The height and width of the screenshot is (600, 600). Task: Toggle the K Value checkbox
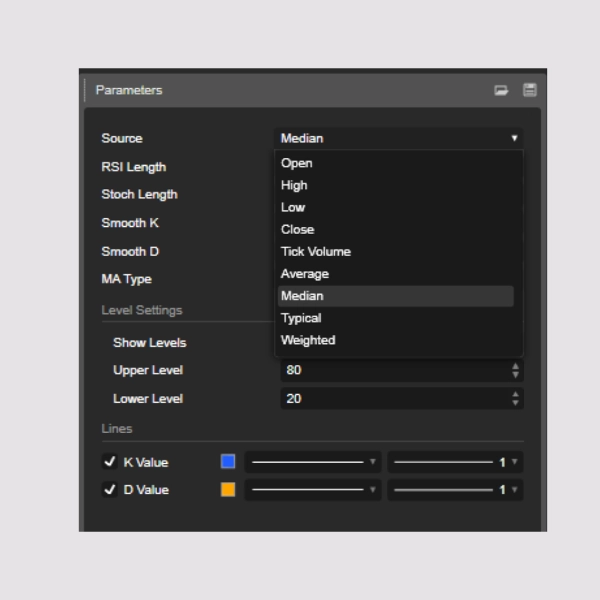[110, 462]
